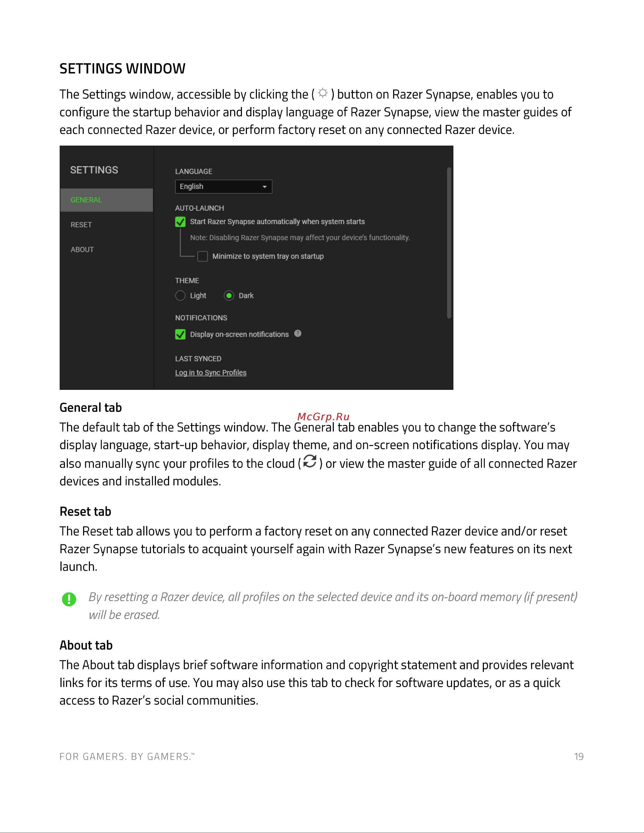Click the notifications help question mark icon
The height and width of the screenshot is (833, 644).
click(298, 333)
